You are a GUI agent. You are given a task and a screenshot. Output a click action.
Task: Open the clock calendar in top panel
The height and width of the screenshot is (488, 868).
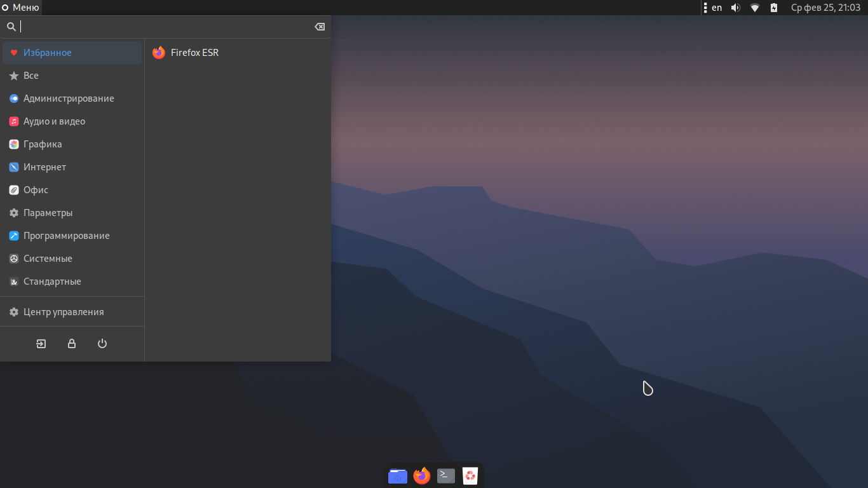pos(825,8)
